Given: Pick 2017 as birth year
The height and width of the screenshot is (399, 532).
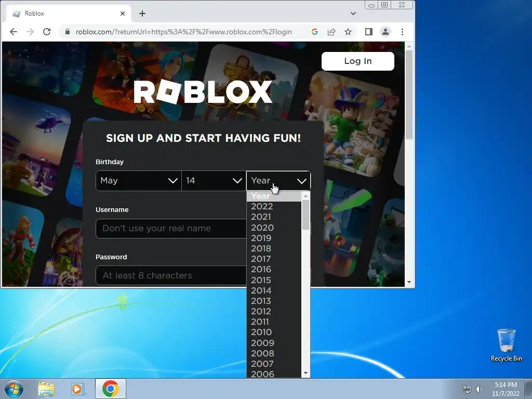Looking at the screenshot, I should tap(274, 259).
